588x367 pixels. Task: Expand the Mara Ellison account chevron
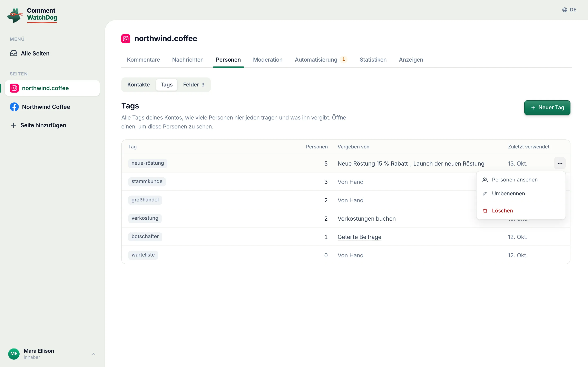(93, 354)
